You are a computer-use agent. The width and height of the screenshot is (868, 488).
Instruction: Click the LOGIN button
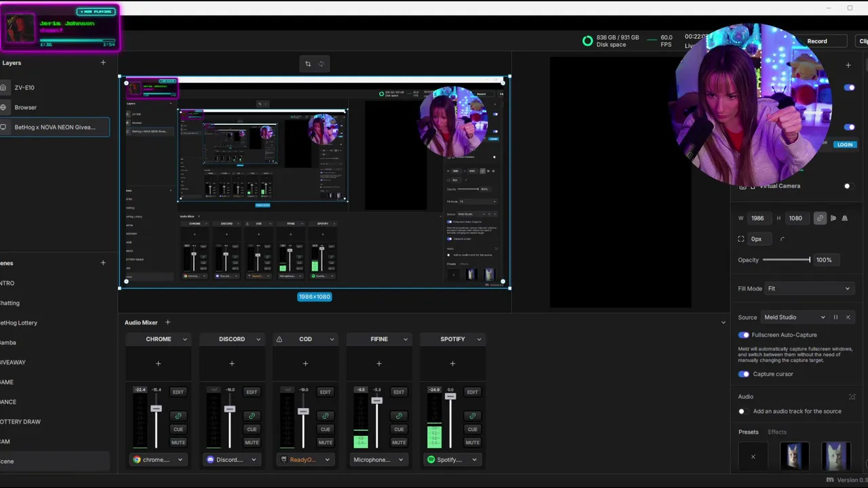(845, 144)
